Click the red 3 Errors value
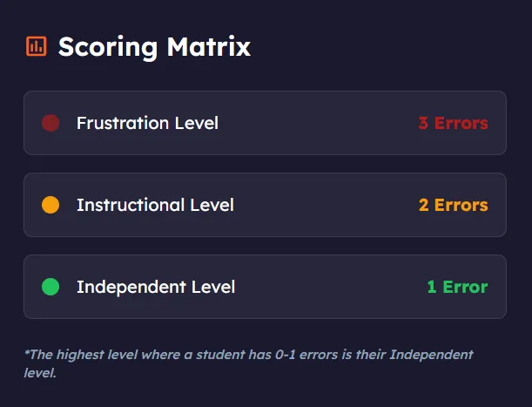Image resolution: width=532 pixels, height=407 pixels. click(x=454, y=123)
